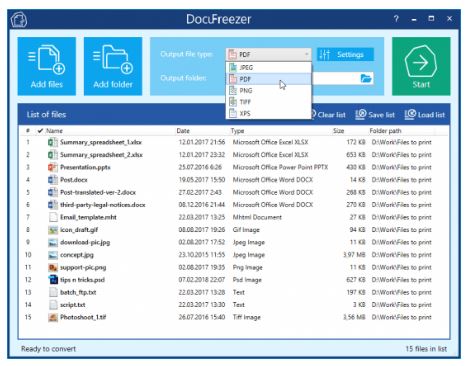Click the 627 KB size cell
Viewport: 468px width, 366px height.
click(x=356, y=280)
